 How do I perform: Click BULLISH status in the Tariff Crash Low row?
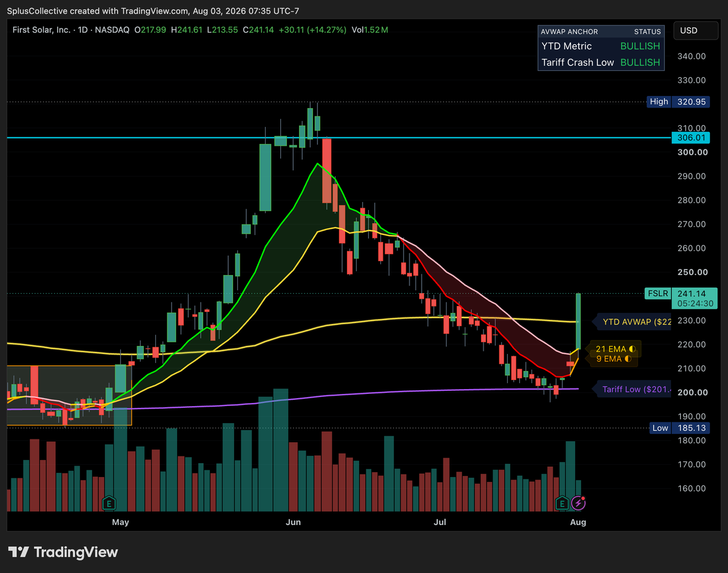point(640,62)
